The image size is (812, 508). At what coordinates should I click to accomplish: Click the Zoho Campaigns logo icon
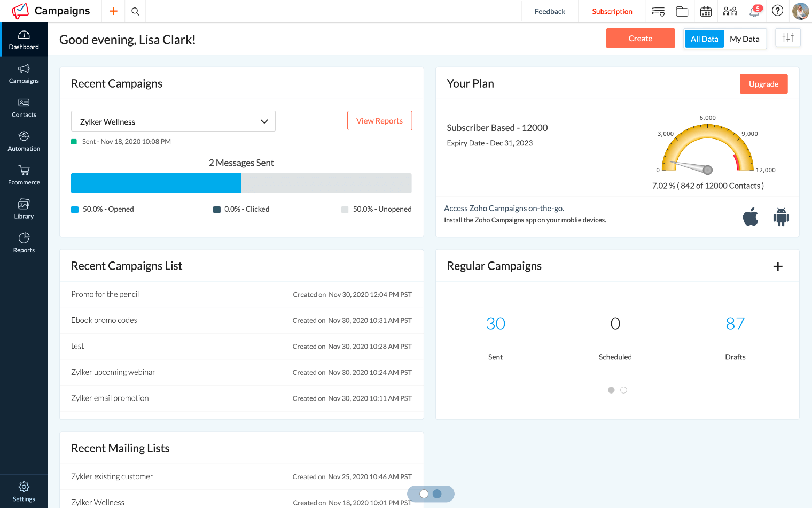coord(20,11)
